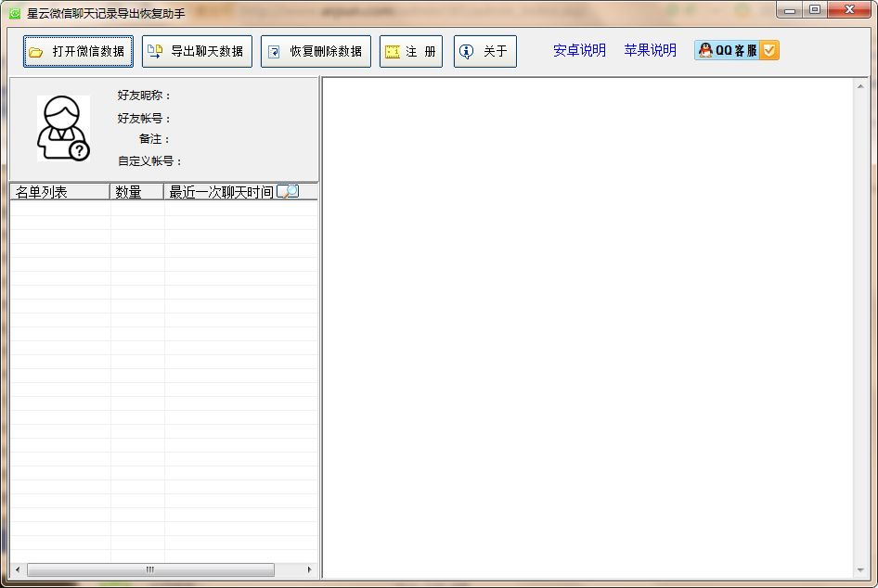Click the horizontal scrollbar thumb in list
Viewport: 878px width, 588px height.
[x=150, y=569]
